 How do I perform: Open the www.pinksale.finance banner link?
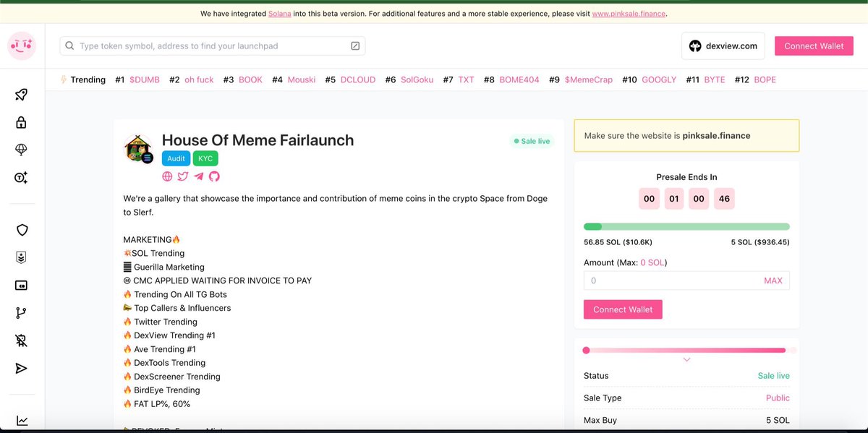pyautogui.click(x=629, y=14)
